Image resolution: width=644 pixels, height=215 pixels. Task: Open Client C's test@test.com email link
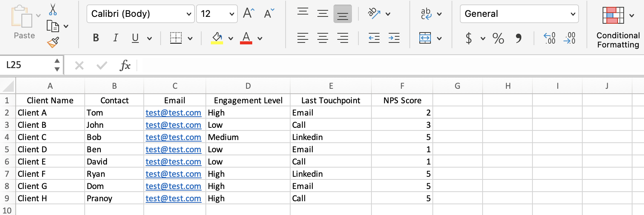click(x=173, y=137)
